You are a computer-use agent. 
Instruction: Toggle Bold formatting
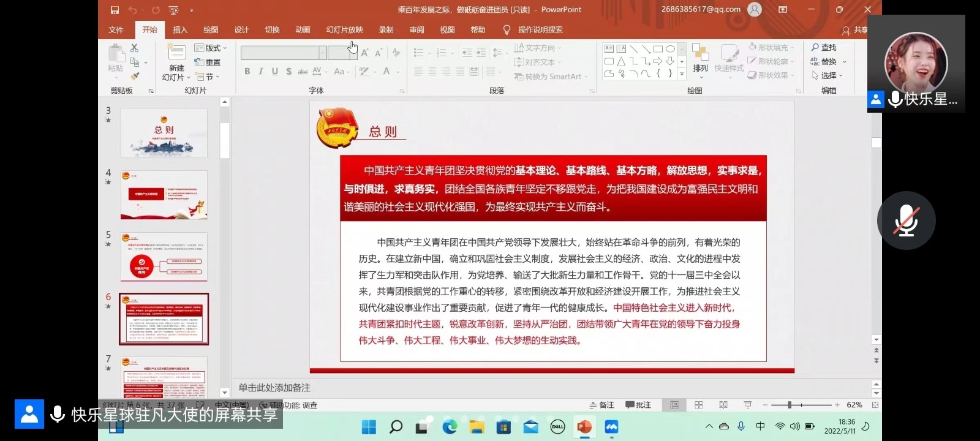247,72
